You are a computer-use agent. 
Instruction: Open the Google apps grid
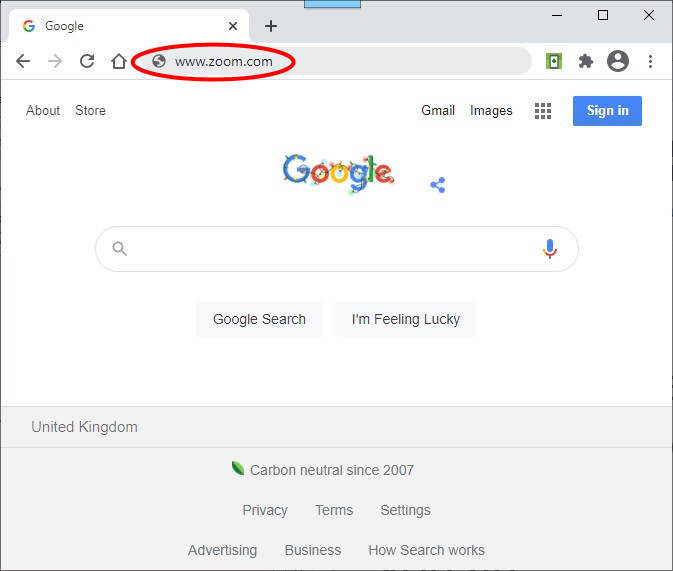click(543, 111)
